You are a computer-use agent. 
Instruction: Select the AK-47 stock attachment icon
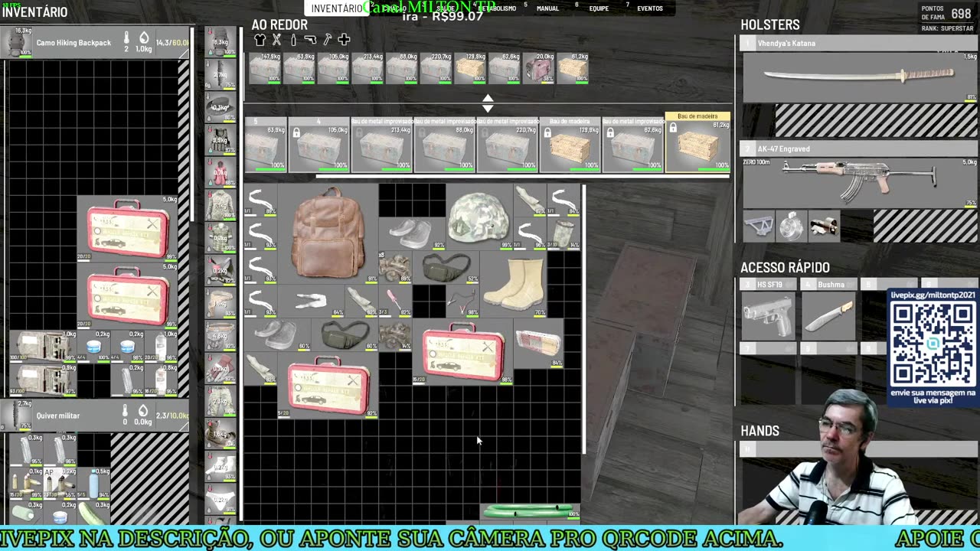[x=758, y=227]
